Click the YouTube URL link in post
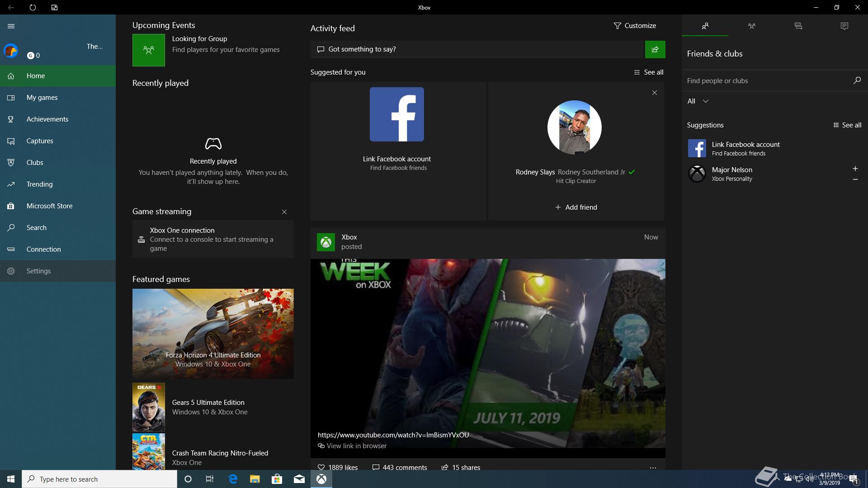Screen dimensions: 868x488 [393, 435]
